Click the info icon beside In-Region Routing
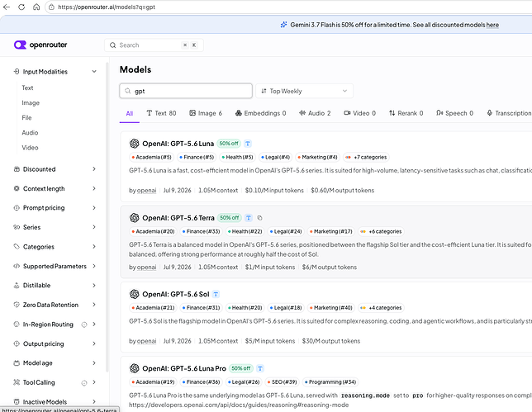Image resolution: width=532 pixels, height=412 pixels. point(83,324)
